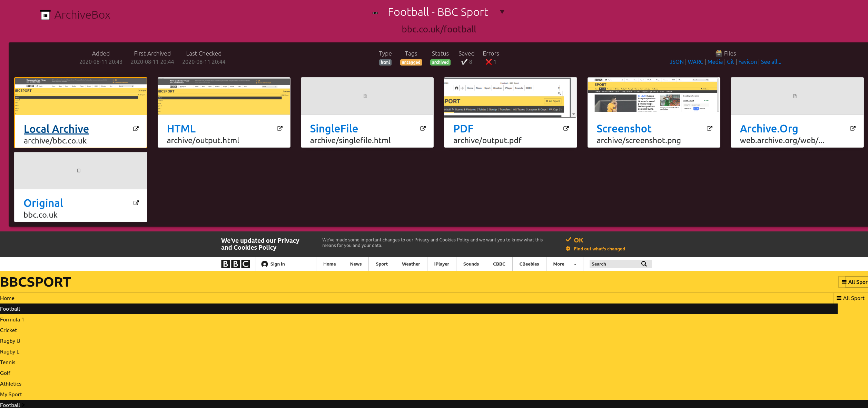Open the iPlayer navigation item
This screenshot has height=408, width=868.
point(441,264)
